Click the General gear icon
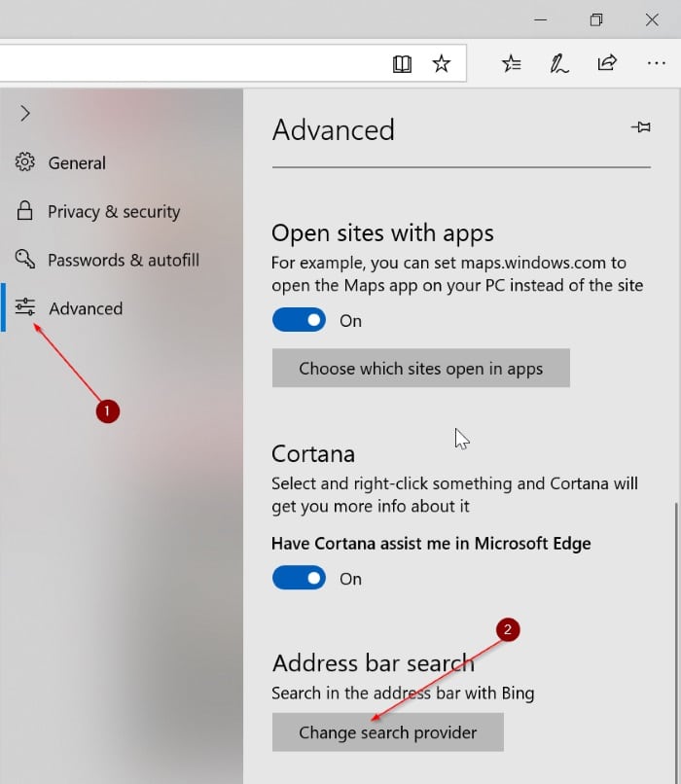Screen dimensions: 681x784 pyautogui.click(x=24, y=162)
